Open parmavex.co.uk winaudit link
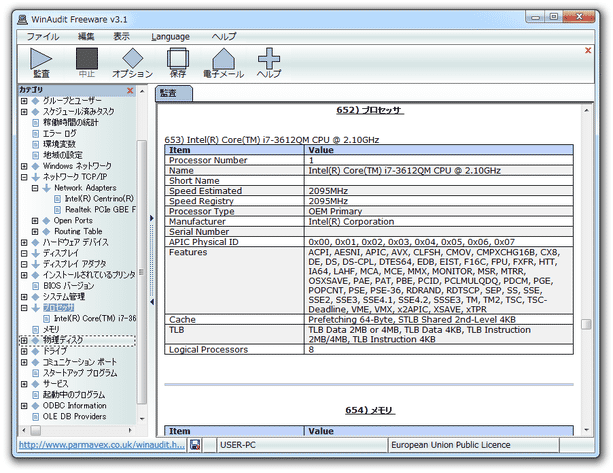Viewport: 613px width, 473px height. pyautogui.click(x=102, y=445)
